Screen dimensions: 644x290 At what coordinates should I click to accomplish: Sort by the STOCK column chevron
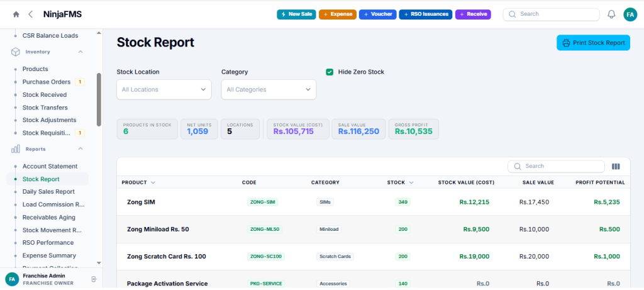coord(411,182)
